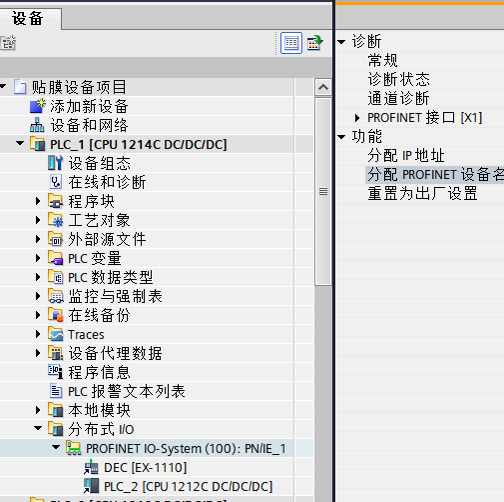Collapse the 贴膜设备项目 project node
504x502 pixels.
pyautogui.click(x=3, y=87)
